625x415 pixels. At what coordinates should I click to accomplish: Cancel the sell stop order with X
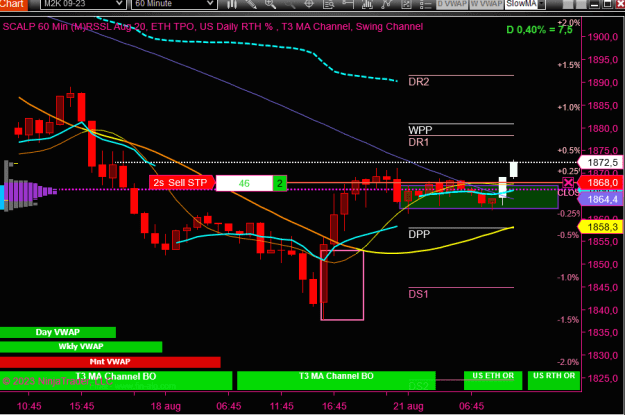pos(568,183)
